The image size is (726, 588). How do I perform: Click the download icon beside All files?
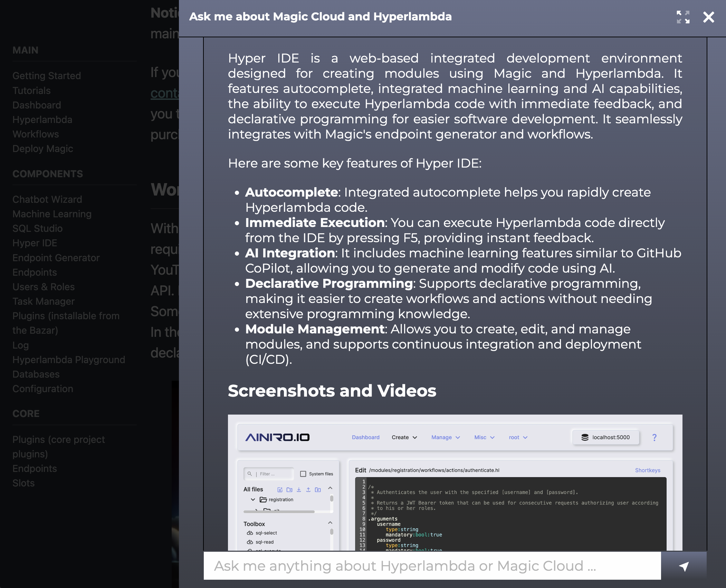tap(299, 490)
